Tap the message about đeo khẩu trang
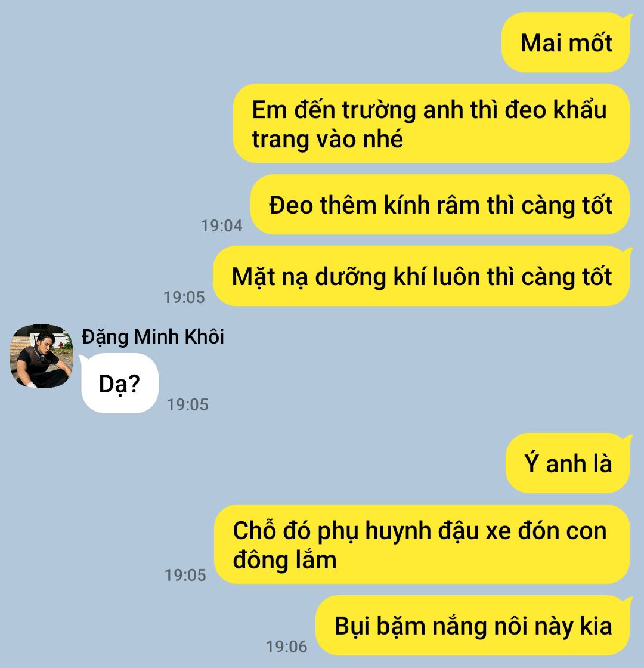 [431, 123]
